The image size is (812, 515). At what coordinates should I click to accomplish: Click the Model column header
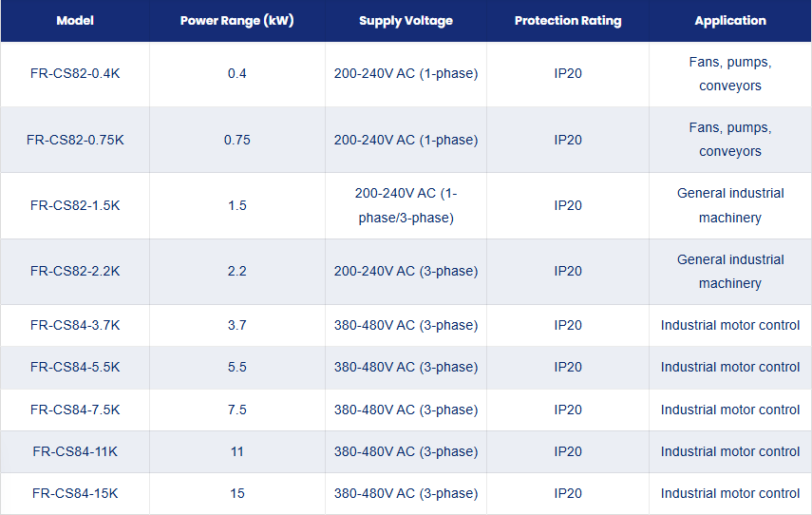(75, 21)
